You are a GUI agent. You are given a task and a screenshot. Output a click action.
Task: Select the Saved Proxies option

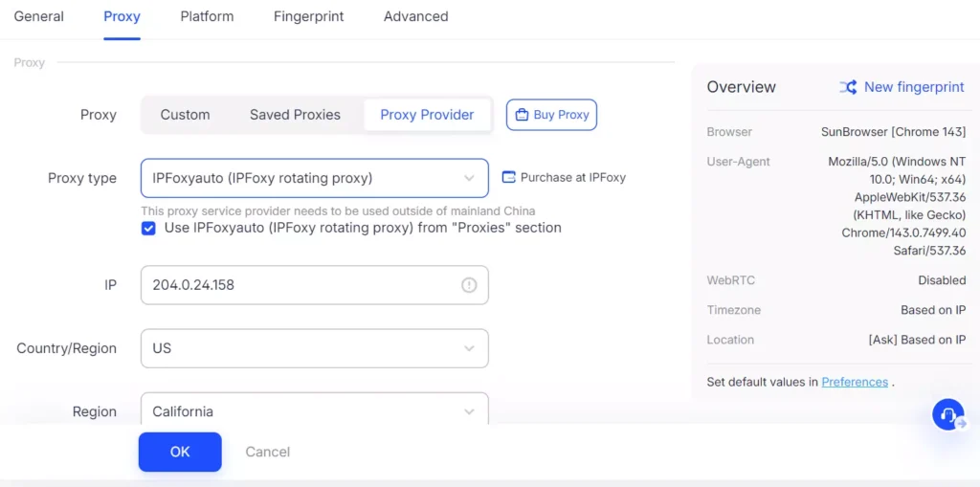tap(295, 115)
